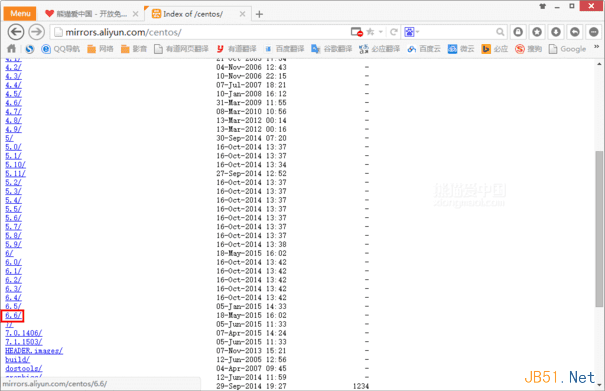Open the 7.0.1406/ directory link
This screenshot has height=391, width=605.
tap(24, 333)
